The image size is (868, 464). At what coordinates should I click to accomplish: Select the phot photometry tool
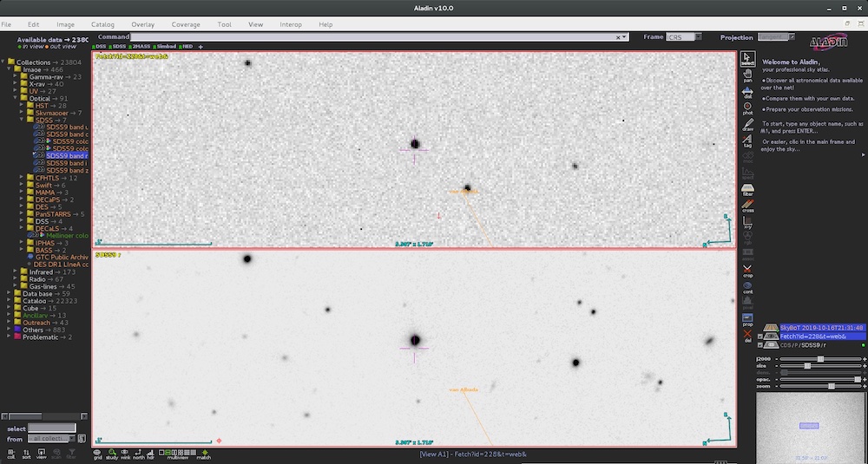pos(747,108)
